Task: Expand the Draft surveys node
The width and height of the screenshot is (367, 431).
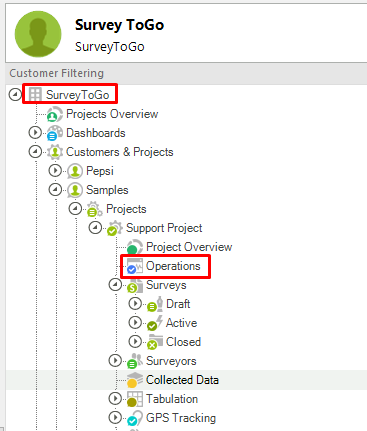Action: [x=135, y=304]
